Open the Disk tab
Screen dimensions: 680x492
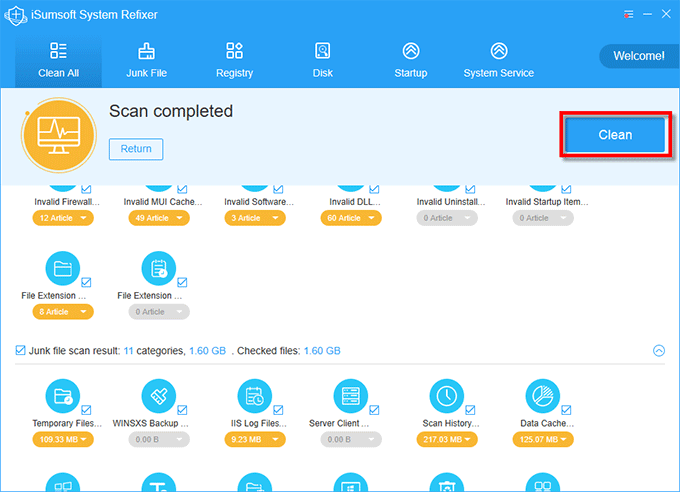(323, 61)
